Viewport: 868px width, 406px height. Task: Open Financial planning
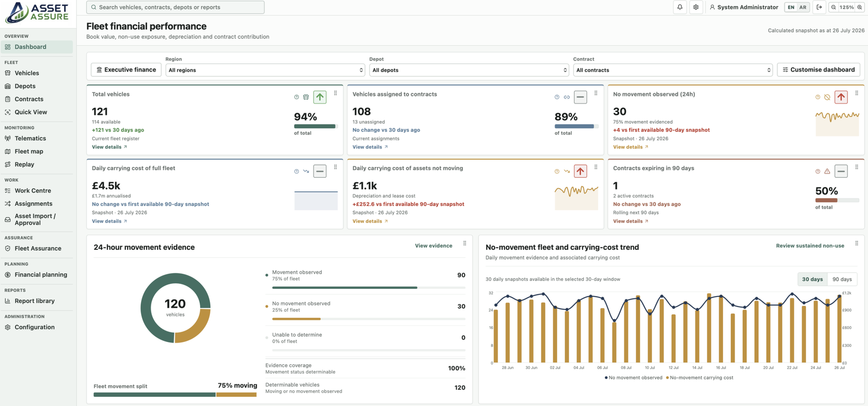[x=37, y=275]
